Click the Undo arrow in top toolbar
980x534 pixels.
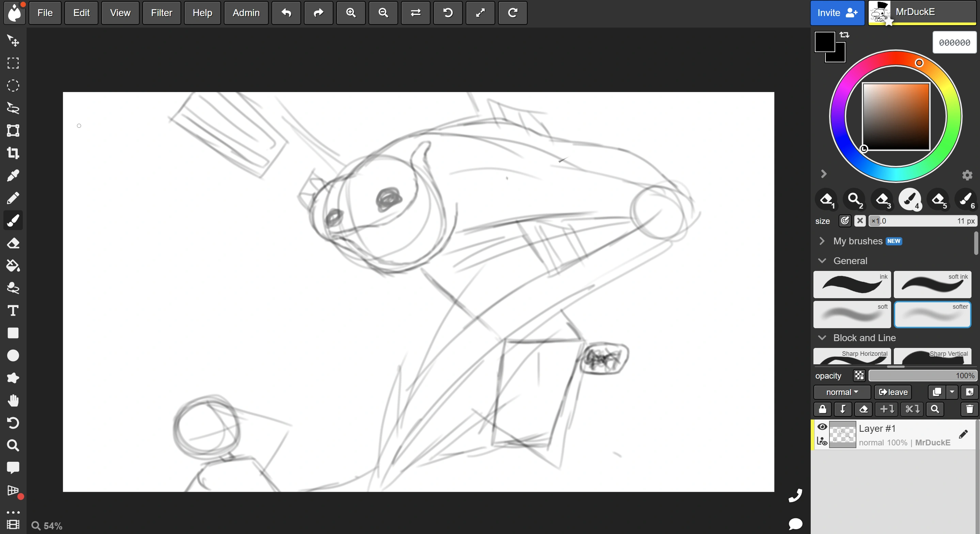tap(286, 13)
